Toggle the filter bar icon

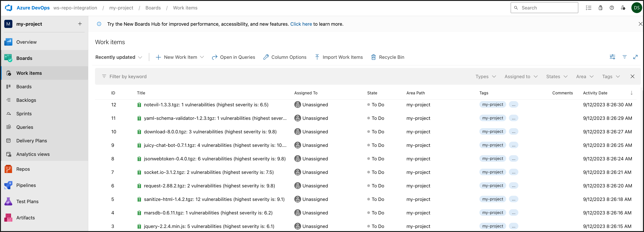624,57
